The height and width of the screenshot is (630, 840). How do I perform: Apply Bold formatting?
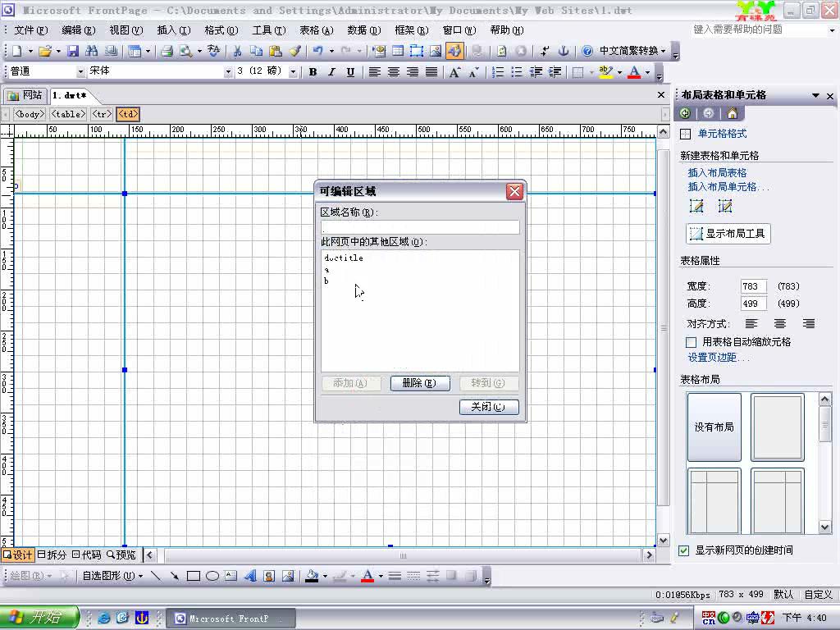coord(313,72)
